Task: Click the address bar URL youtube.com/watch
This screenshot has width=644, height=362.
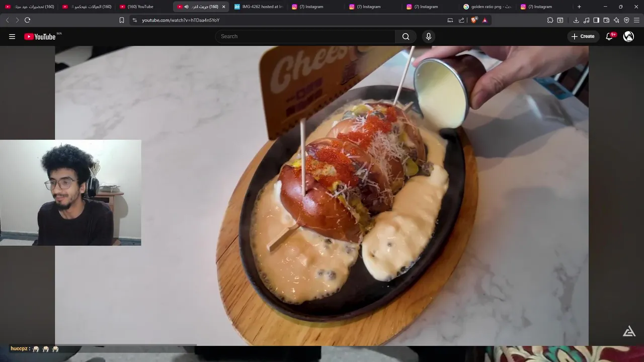Action: (x=181, y=20)
